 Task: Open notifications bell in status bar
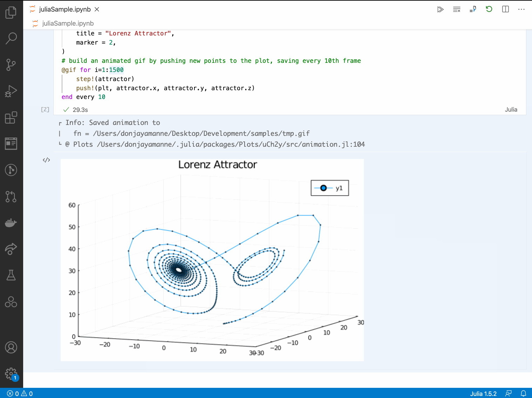coord(523,394)
